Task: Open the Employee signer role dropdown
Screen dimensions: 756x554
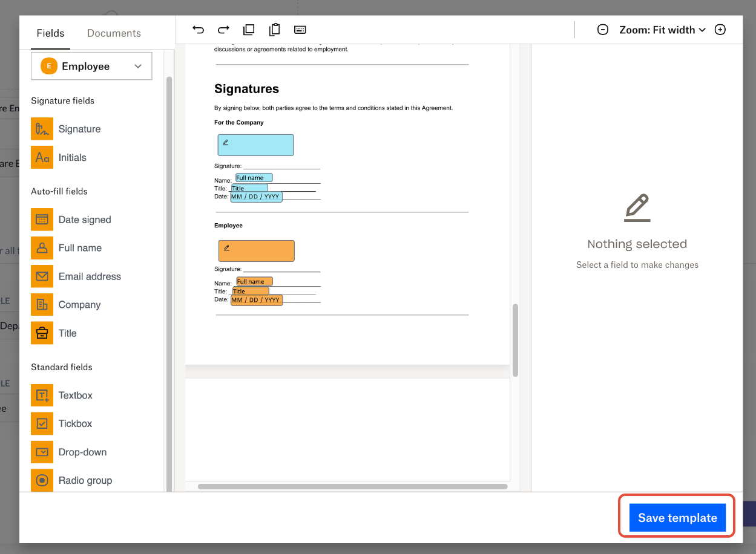Action: pos(91,66)
